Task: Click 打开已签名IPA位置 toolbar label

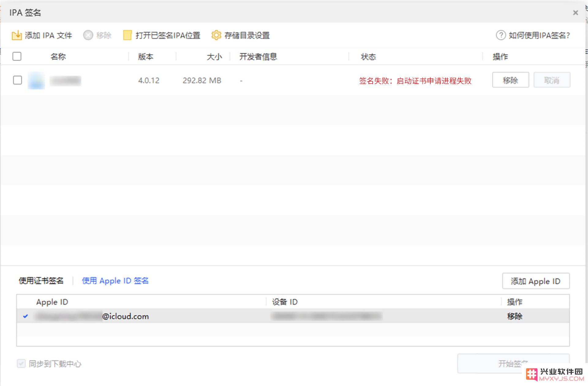Action: click(168, 36)
